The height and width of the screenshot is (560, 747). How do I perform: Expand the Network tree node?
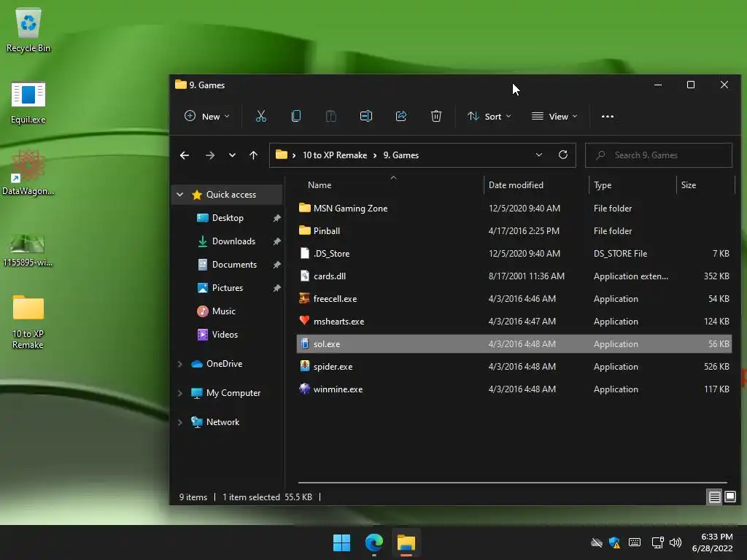pyautogui.click(x=180, y=422)
